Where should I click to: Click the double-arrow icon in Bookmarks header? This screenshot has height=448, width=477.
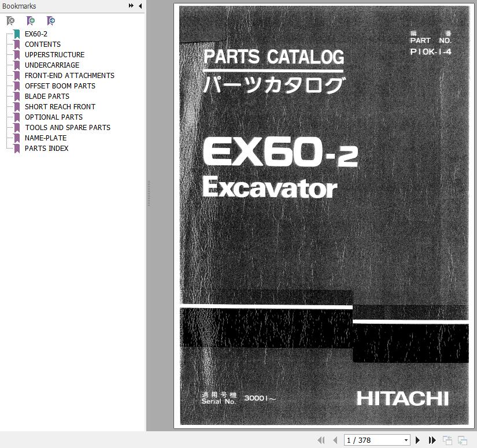tap(131, 6)
